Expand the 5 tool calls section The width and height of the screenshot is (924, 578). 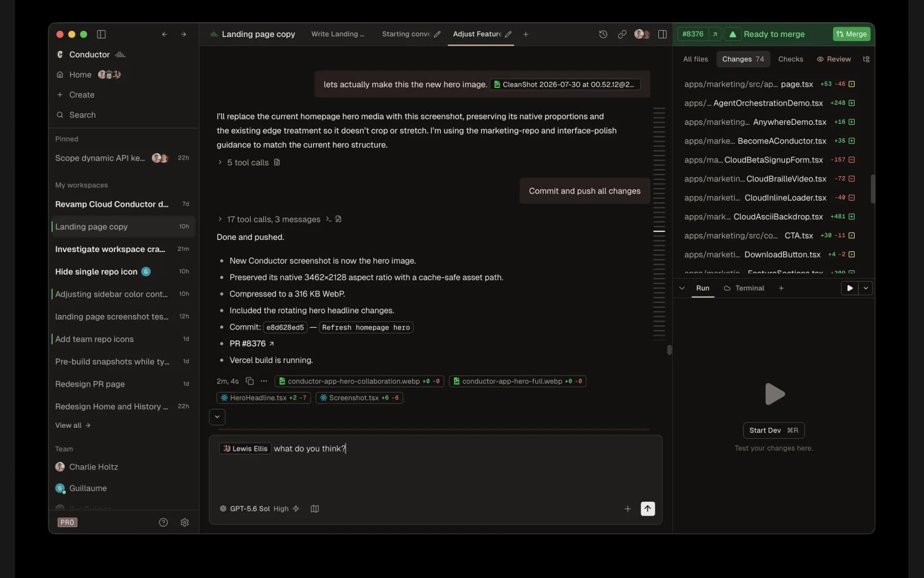243,162
